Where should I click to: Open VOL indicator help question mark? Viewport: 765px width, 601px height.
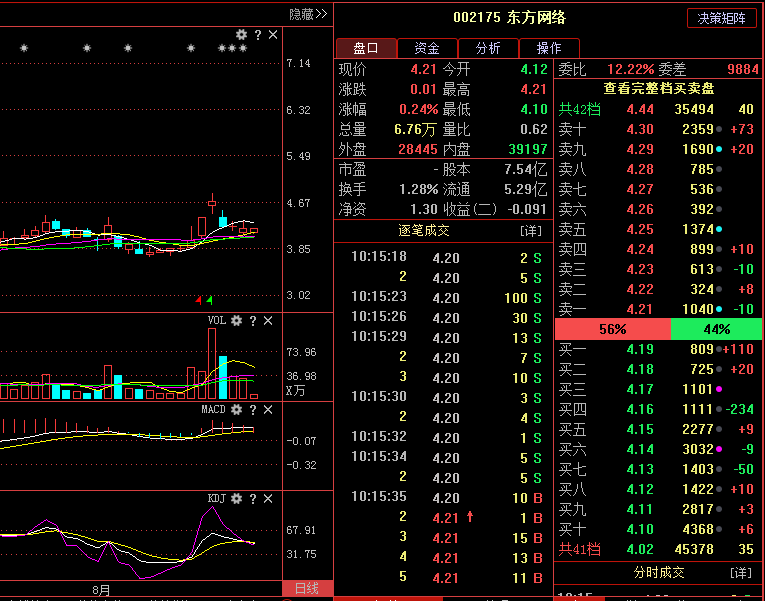pyautogui.click(x=253, y=321)
